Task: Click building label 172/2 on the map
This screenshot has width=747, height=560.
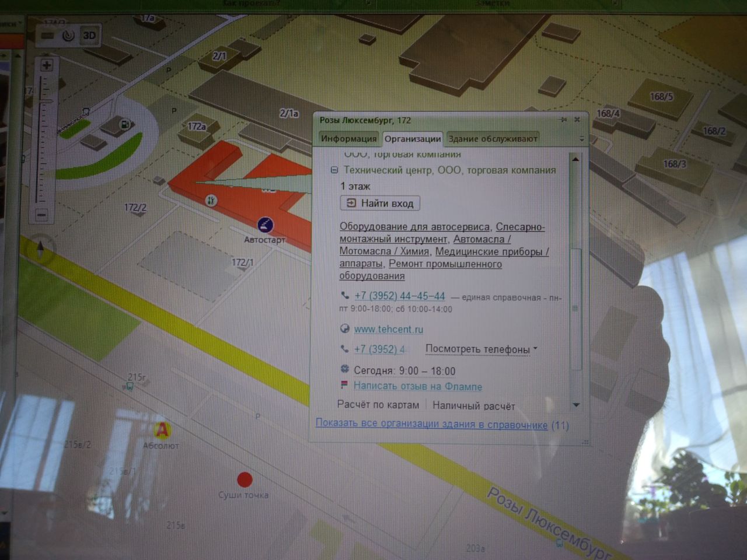Action: click(135, 207)
